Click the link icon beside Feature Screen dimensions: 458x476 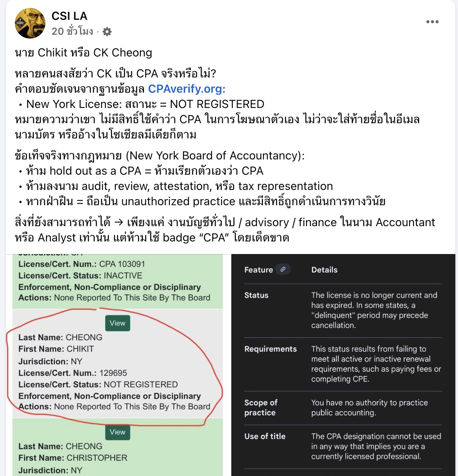(x=283, y=269)
